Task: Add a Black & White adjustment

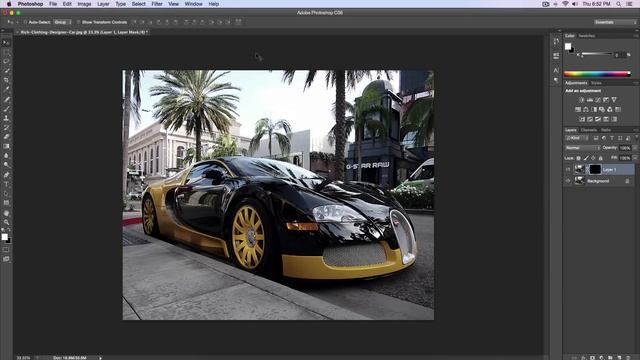Action: pyautogui.click(x=594, y=109)
